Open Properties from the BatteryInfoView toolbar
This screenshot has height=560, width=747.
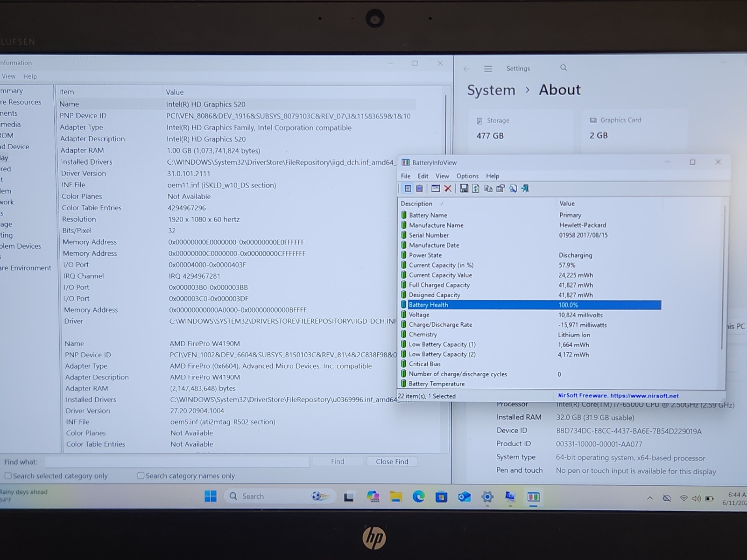500,189
